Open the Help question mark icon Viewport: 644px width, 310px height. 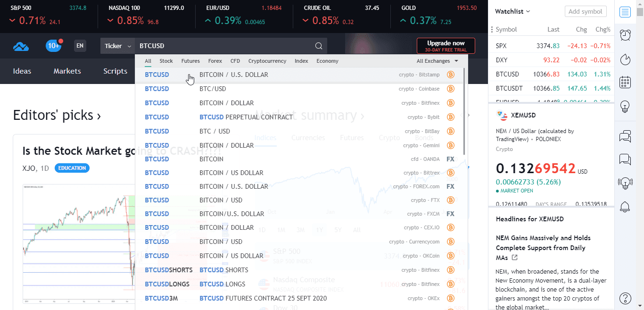625,298
